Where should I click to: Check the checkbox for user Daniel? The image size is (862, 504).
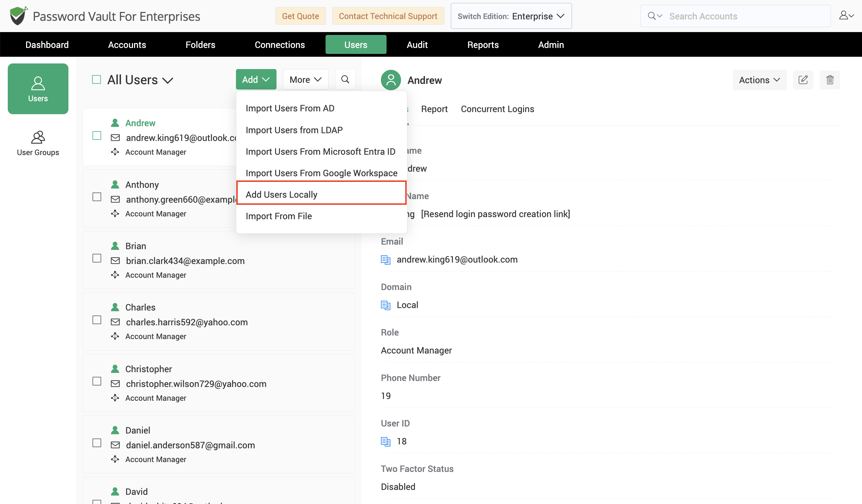(97, 443)
